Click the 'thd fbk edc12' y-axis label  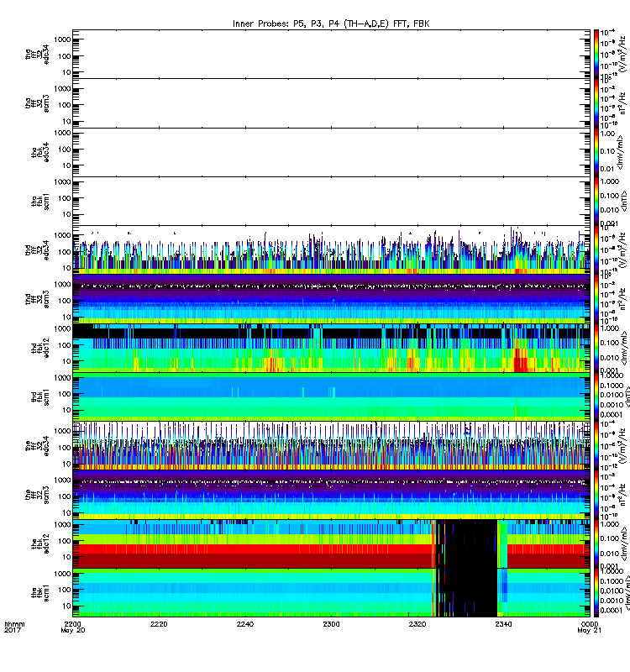pyautogui.click(x=39, y=348)
